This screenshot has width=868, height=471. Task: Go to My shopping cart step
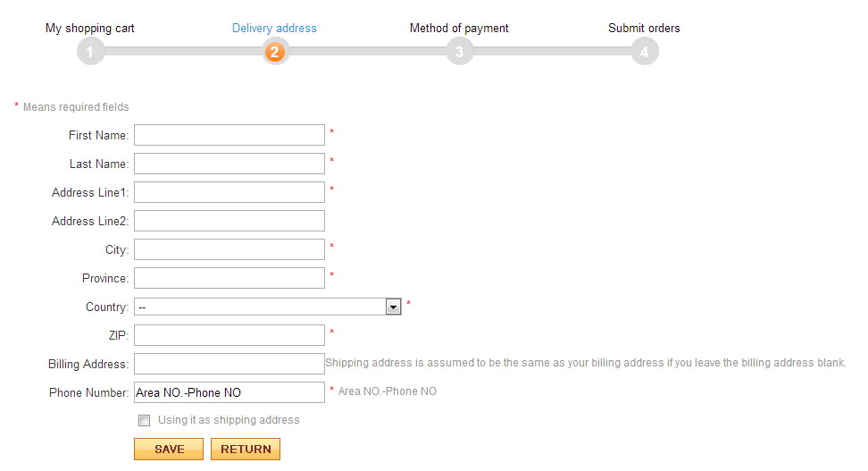tap(90, 29)
